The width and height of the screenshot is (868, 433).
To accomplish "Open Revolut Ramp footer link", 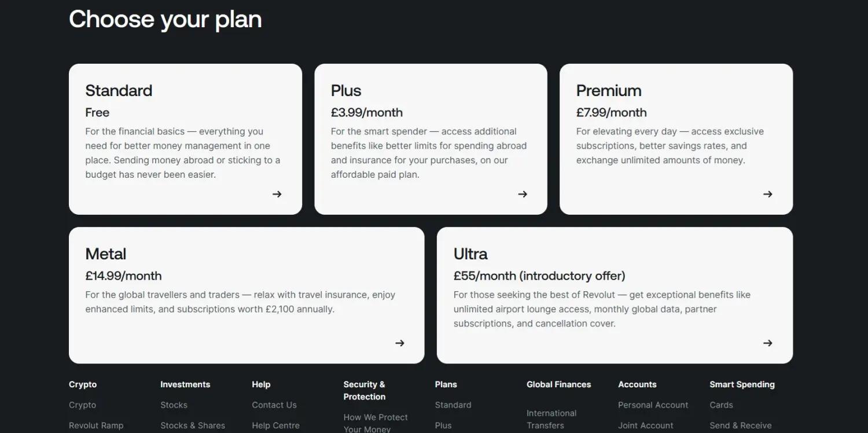I will click(x=96, y=425).
